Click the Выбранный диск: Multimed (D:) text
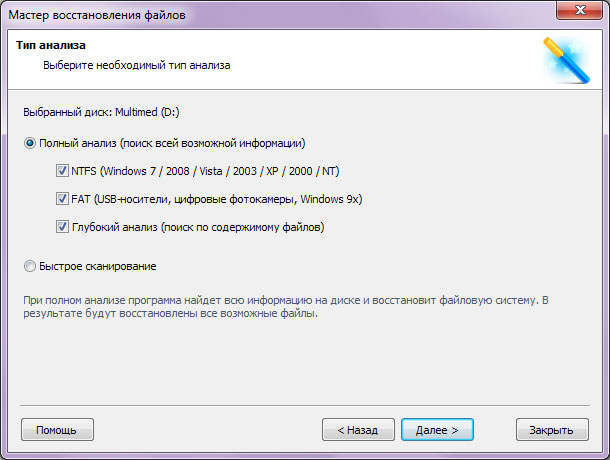Viewport: 610px width, 460px height. pyautogui.click(x=101, y=112)
